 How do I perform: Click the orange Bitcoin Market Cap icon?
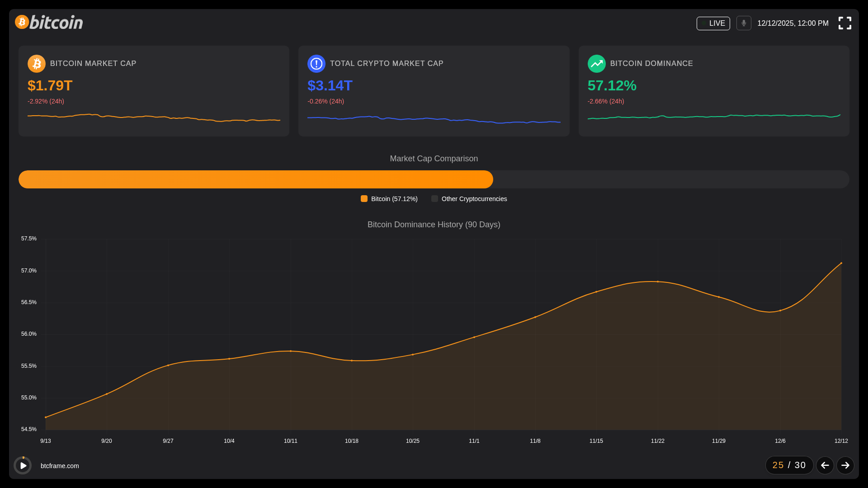(37, 64)
